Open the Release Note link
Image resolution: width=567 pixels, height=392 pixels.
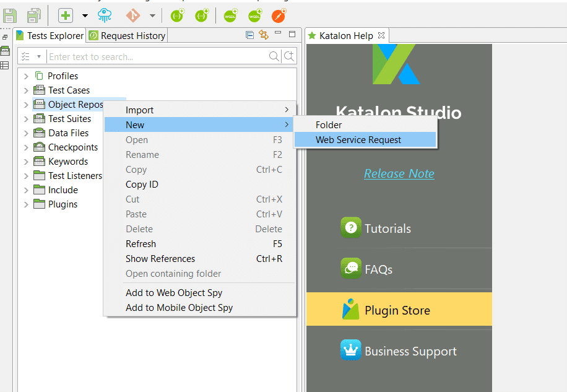[399, 173]
